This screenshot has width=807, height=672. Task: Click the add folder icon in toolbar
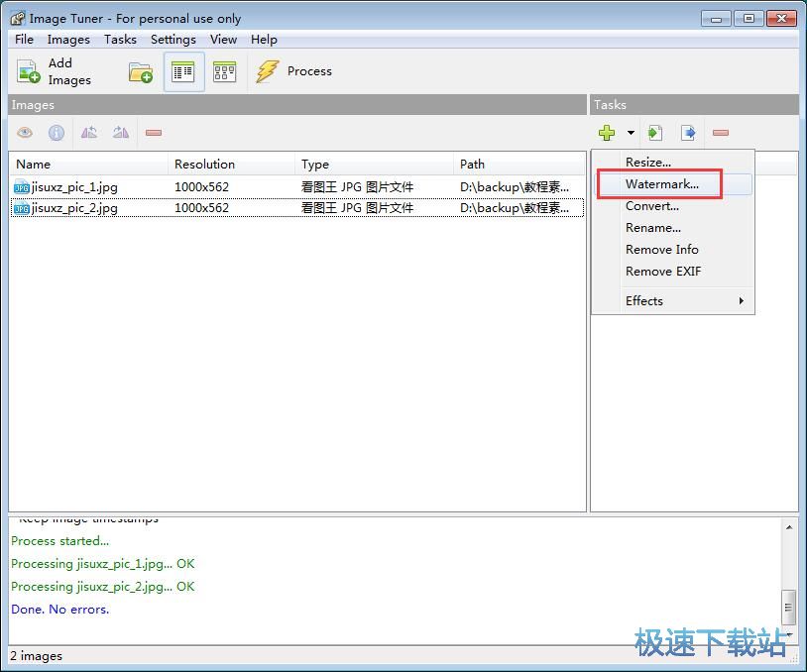click(x=141, y=72)
